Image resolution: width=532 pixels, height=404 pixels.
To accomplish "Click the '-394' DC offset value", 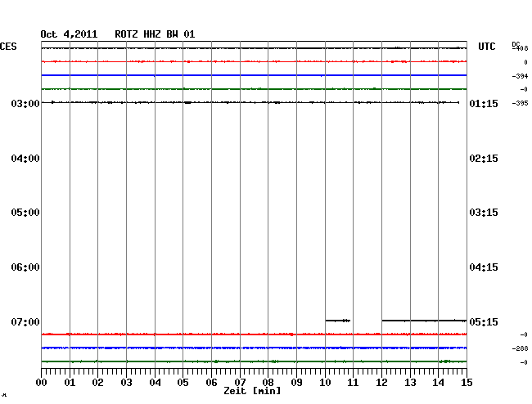I will click(x=520, y=76).
